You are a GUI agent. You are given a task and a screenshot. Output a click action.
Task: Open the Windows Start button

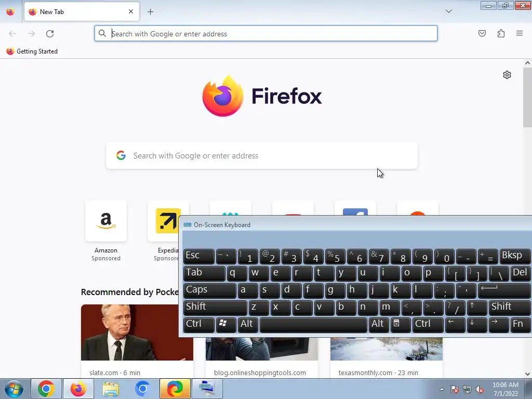click(14, 389)
